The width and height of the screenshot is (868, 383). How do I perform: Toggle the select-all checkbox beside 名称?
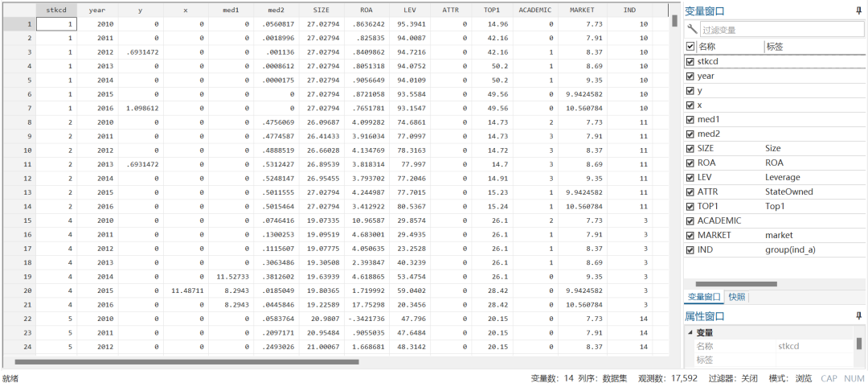click(x=690, y=47)
